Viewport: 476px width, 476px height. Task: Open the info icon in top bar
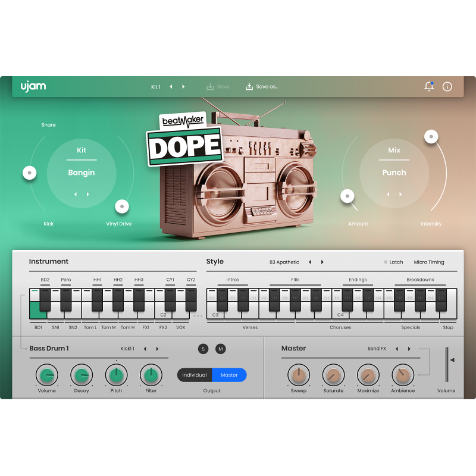pos(447,87)
